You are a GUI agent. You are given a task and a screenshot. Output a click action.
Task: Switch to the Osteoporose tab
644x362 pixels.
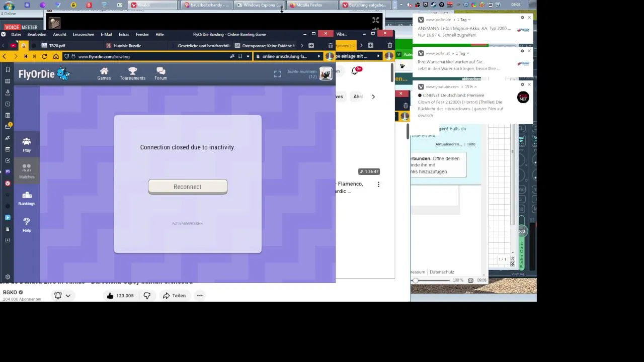coord(265,46)
